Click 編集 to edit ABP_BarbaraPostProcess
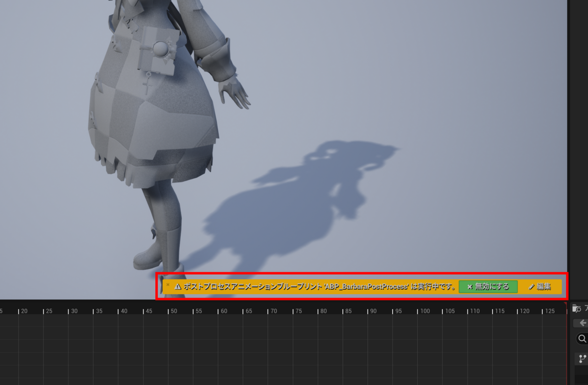588x385 pixels. tap(541, 287)
